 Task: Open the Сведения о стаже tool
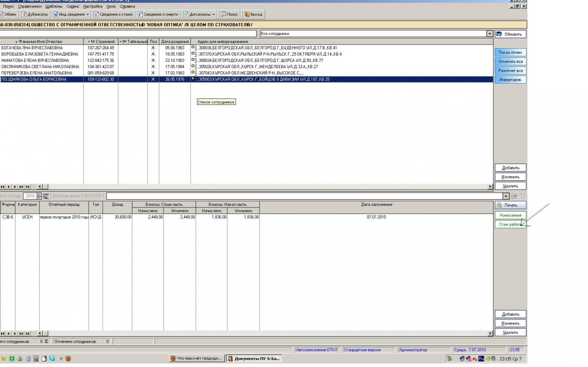[113, 14]
